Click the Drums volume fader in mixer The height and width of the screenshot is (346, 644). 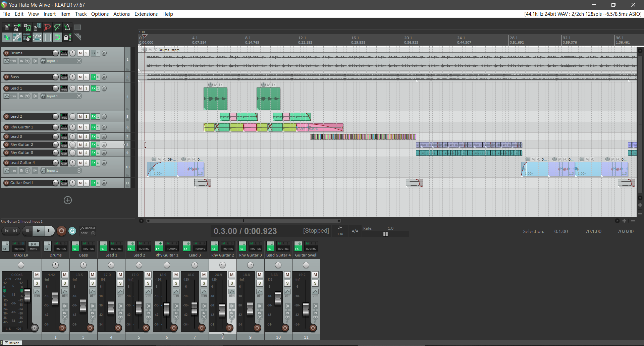click(55, 298)
